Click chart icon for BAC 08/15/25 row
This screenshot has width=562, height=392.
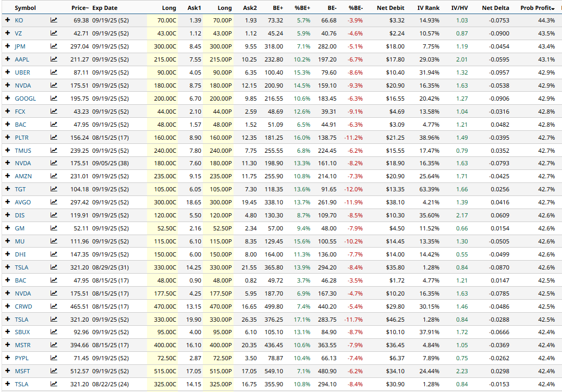pyautogui.click(x=54, y=280)
